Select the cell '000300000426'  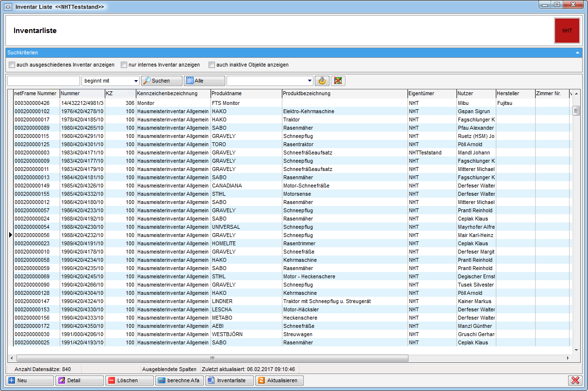point(36,103)
